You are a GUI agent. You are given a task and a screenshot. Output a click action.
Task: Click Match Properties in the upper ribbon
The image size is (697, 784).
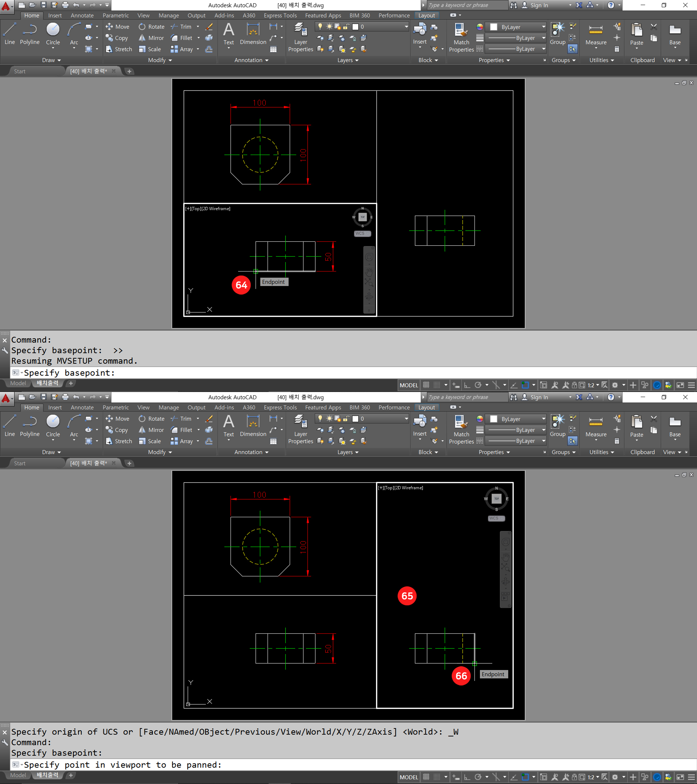(x=461, y=37)
